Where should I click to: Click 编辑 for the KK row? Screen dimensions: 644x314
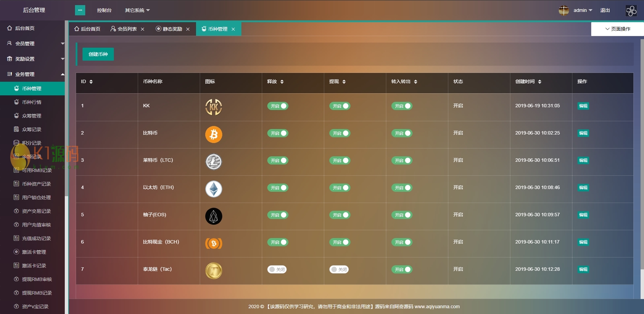click(583, 106)
